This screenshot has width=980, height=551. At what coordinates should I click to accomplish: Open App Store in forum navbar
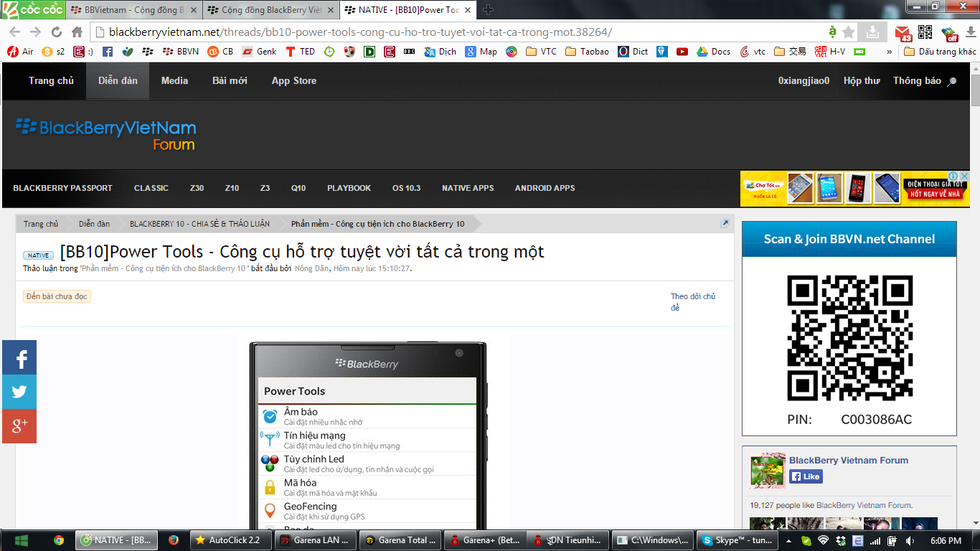(294, 81)
